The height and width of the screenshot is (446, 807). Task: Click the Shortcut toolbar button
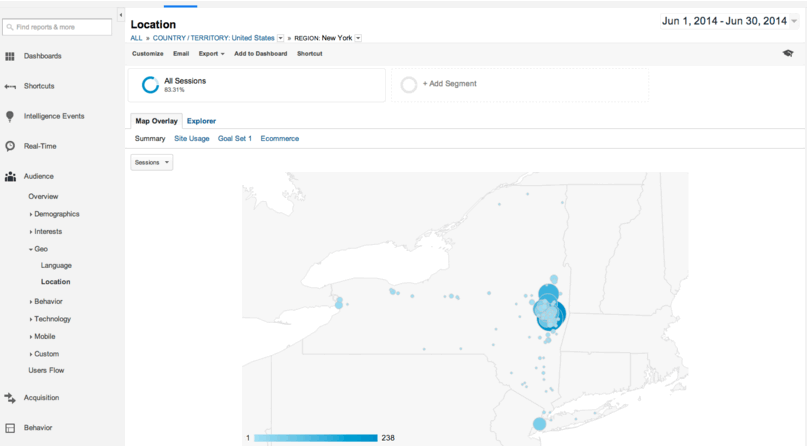click(309, 53)
